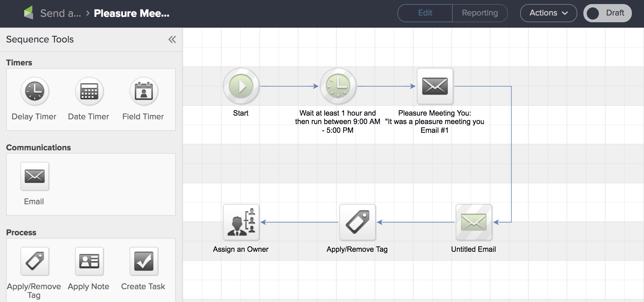The height and width of the screenshot is (302, 644).
Task: Click the Assign an Owner node
Action: pos(241,222)
